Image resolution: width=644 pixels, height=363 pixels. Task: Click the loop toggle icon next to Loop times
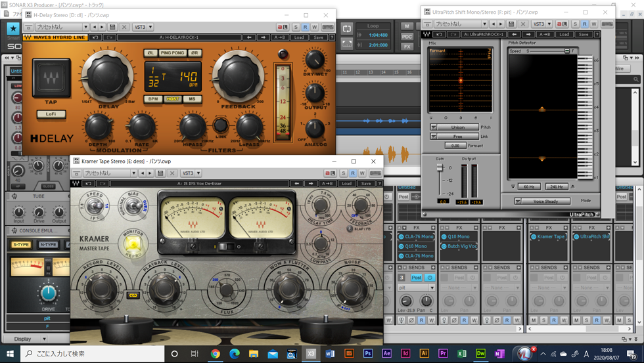(347, 28)
